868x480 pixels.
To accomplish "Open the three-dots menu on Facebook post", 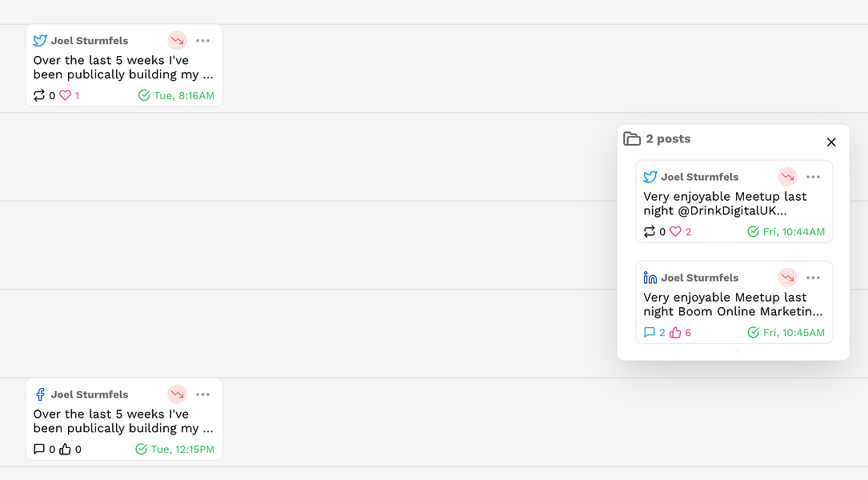I will [203, 394].
